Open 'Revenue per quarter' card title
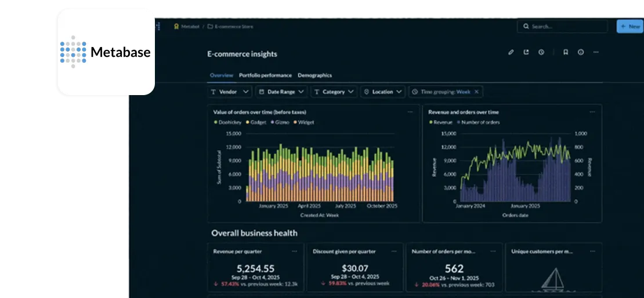The width and height of the screenshot is (644, 298). click(x=237, y=251)
